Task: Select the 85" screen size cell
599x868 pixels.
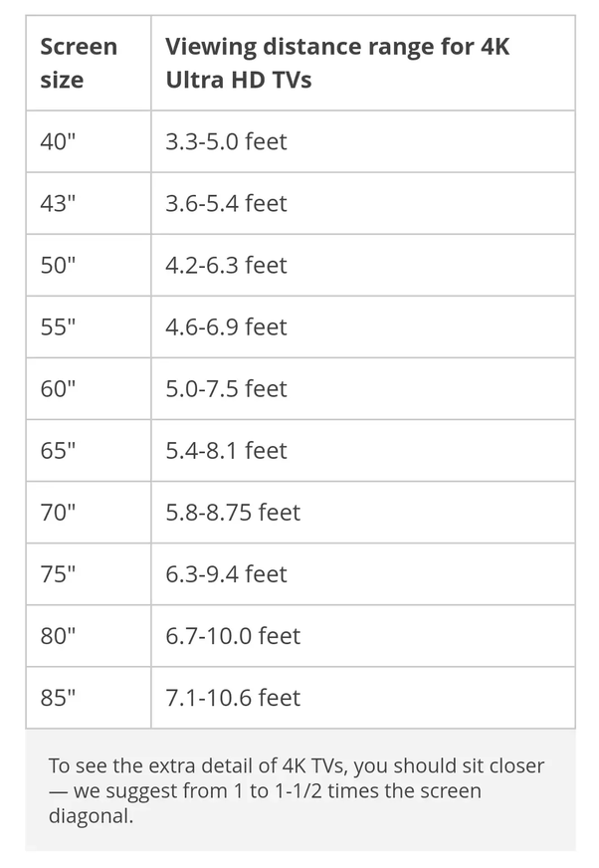Action: (89, 698)
